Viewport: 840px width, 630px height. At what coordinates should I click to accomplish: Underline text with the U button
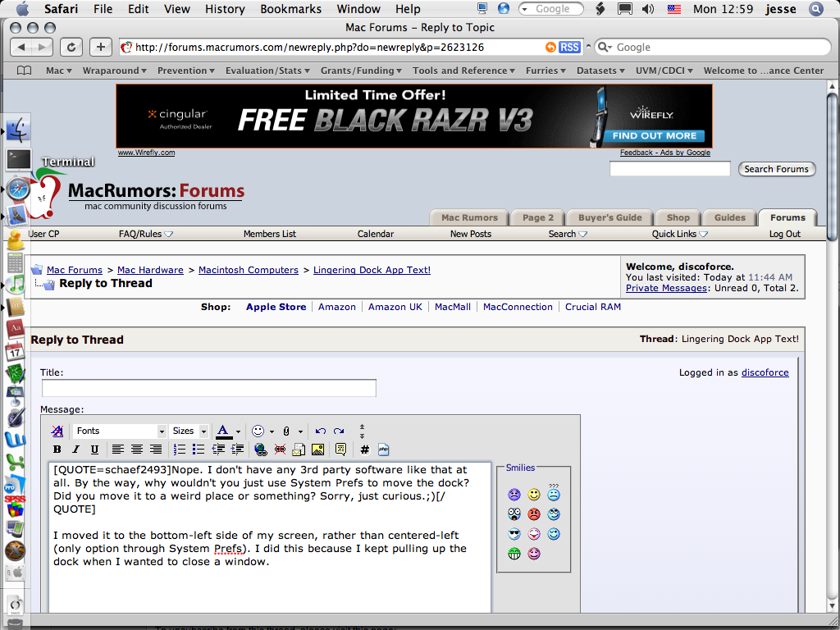[x=94, y=450]
